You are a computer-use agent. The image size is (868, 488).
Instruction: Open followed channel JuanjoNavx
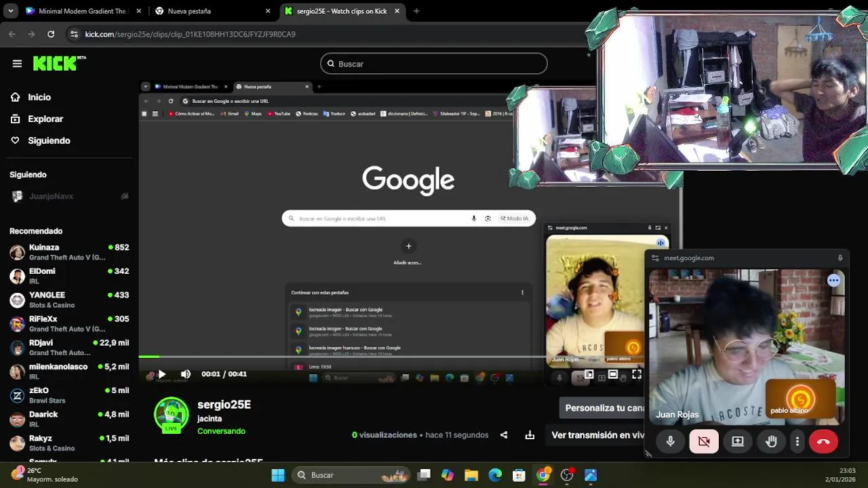click(x=69, y=197)
